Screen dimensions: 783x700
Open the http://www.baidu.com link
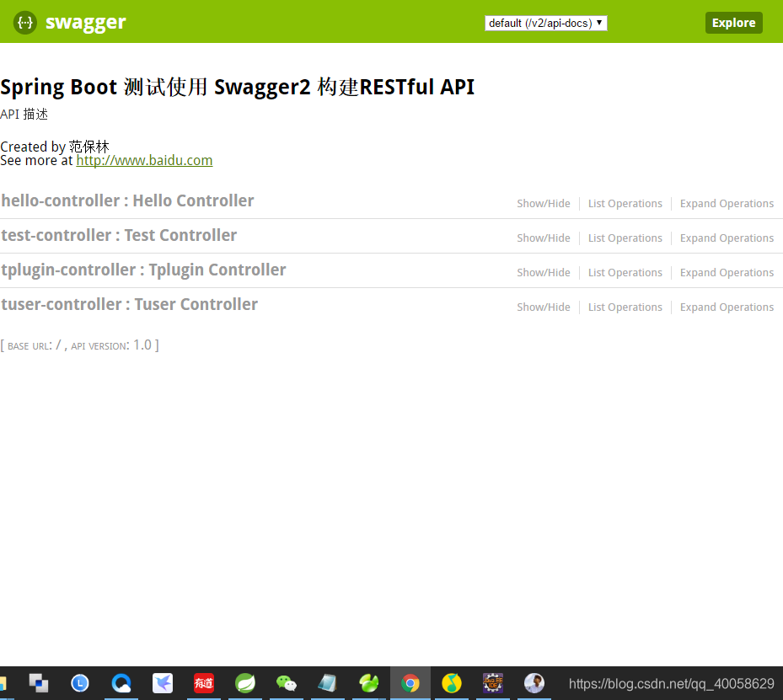click(x=144, y=161)
